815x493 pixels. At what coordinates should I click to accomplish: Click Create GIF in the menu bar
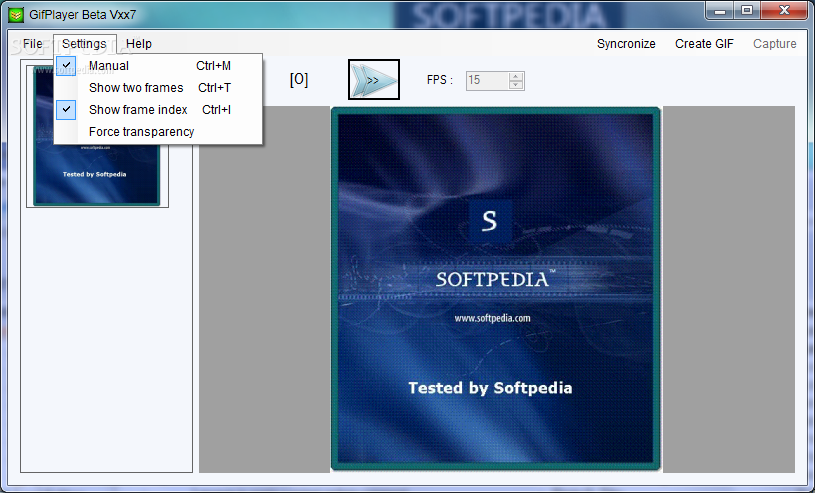point(704,44)
